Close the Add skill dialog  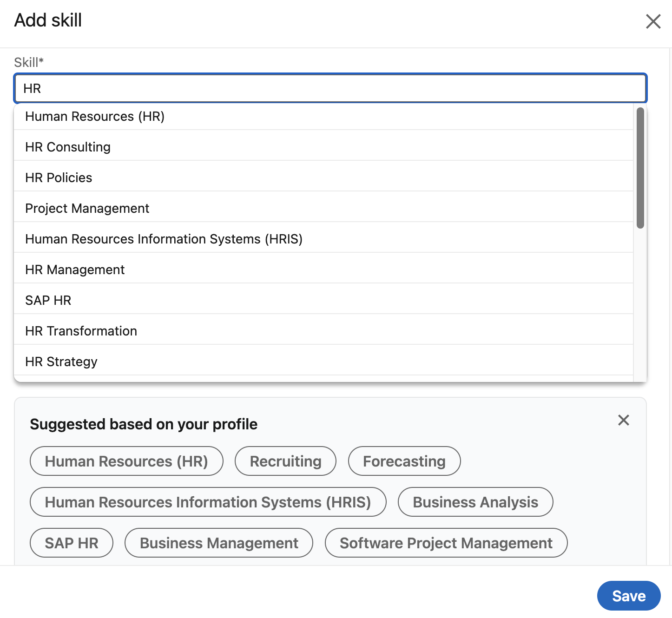point(653,21)
